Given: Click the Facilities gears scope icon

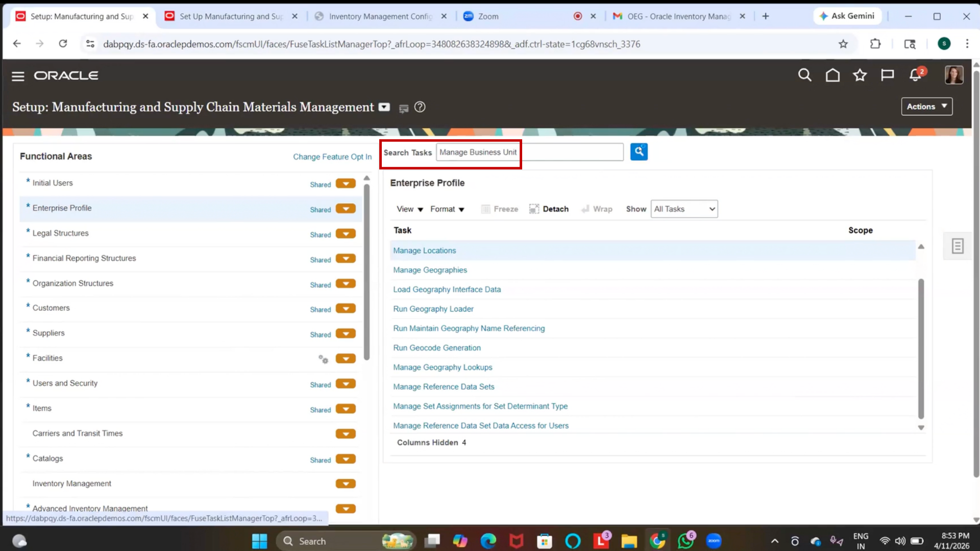Looking at the screenshot, I should coord(323,359).
